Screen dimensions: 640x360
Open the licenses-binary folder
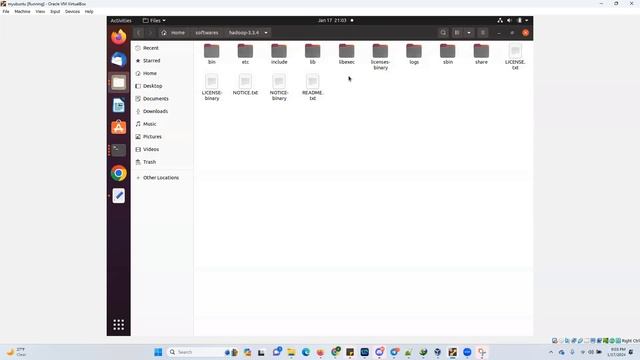coord(380,56)
